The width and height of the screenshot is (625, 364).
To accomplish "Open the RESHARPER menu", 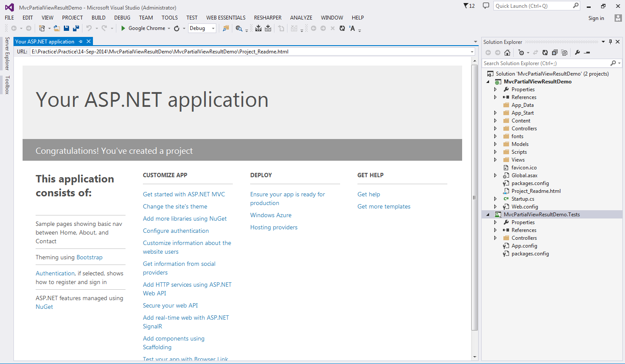I will click(268, 17).
